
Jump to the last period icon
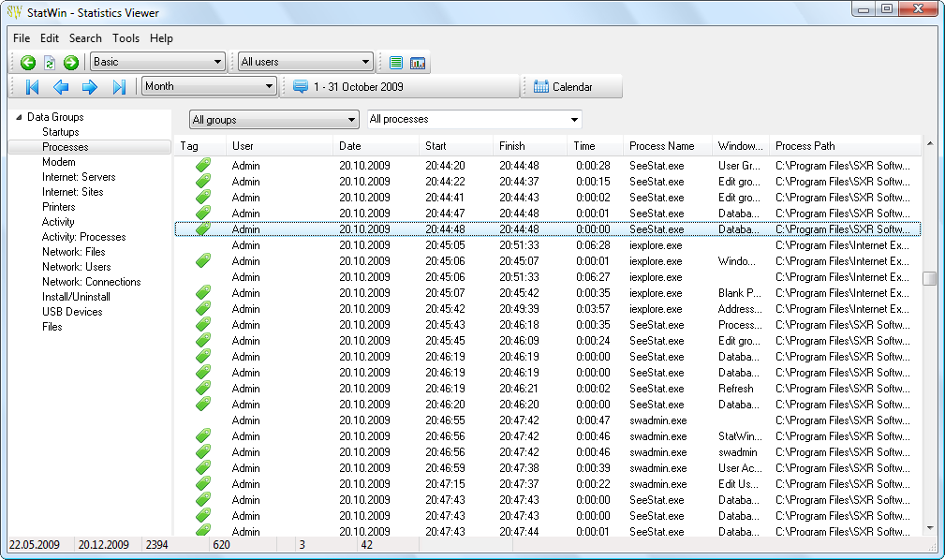(119, 87)
